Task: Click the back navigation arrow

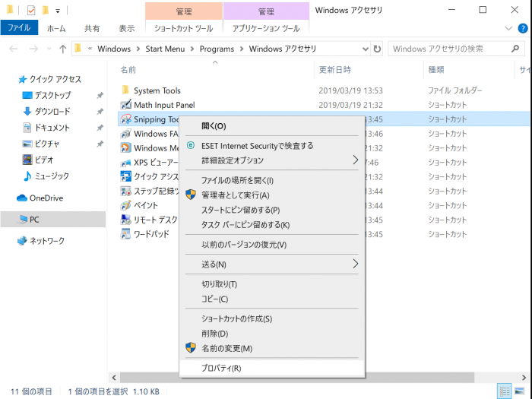Action: pos(13,49)
